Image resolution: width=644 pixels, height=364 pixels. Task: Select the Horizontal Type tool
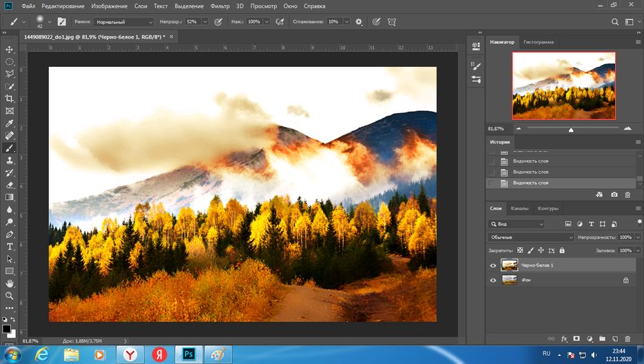[9, 247]
